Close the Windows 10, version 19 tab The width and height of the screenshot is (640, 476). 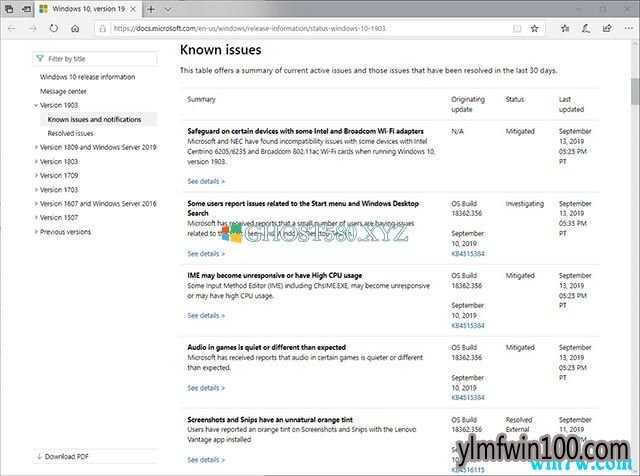click(x=133, y=9)
